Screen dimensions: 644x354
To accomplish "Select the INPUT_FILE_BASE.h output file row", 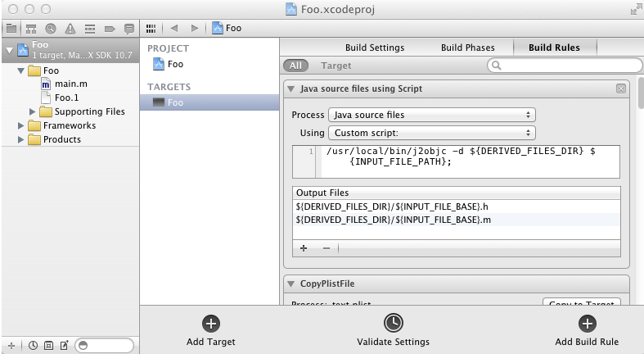I will point(456,206).
